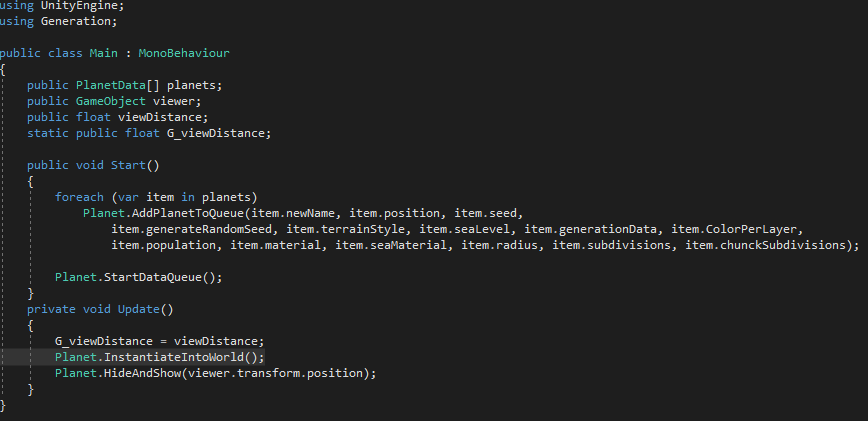Click the foreach keyword
The width and height of the screenshot is (868, 421).
(x=79, y=197)
